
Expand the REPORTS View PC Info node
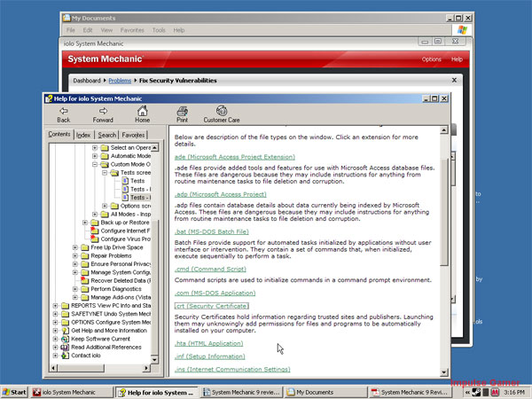pyautogui.click(x=55, y=305)
